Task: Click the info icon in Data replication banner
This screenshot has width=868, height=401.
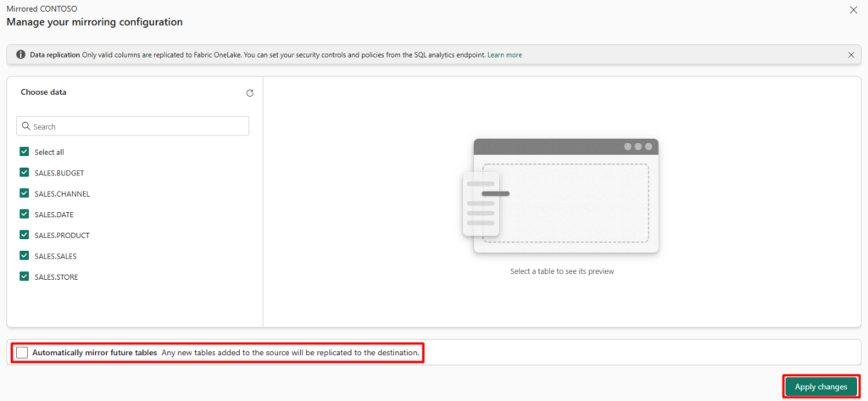Action: point(20,55)
